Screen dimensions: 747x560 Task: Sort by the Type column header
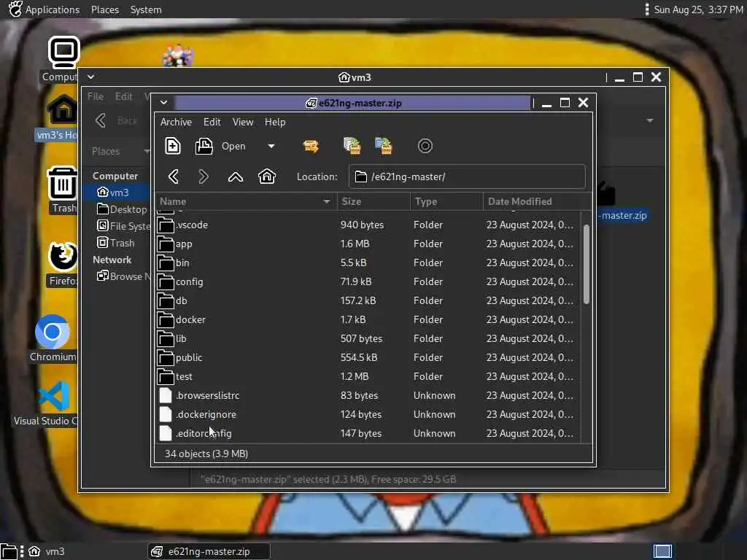pyautogui.click(x=446, y=201)
